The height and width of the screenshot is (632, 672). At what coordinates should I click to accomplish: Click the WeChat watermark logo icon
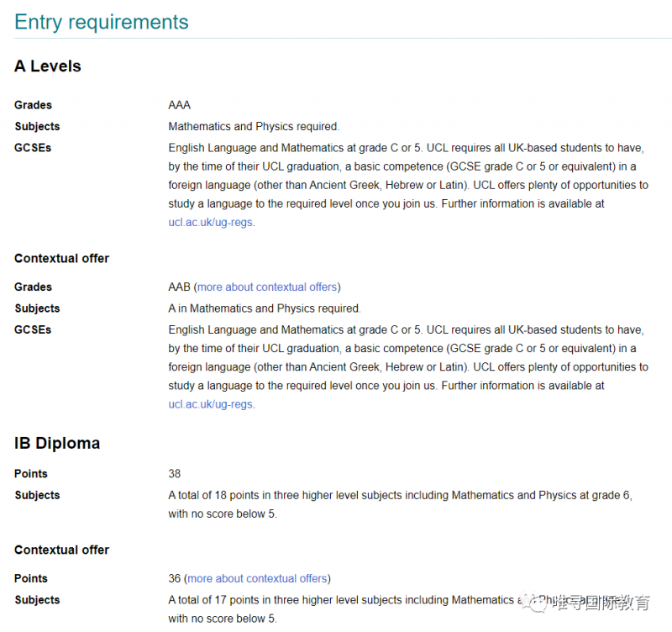pos(535,602)
